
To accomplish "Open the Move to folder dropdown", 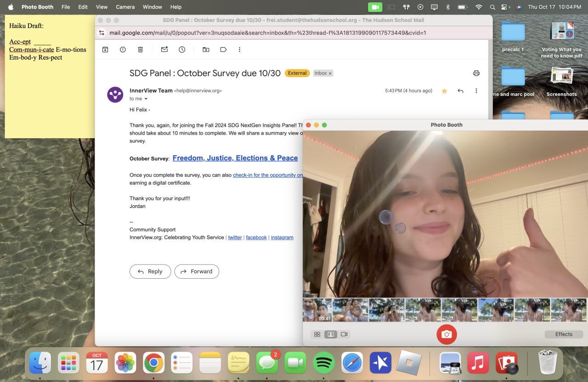I will tap(206, 50).
